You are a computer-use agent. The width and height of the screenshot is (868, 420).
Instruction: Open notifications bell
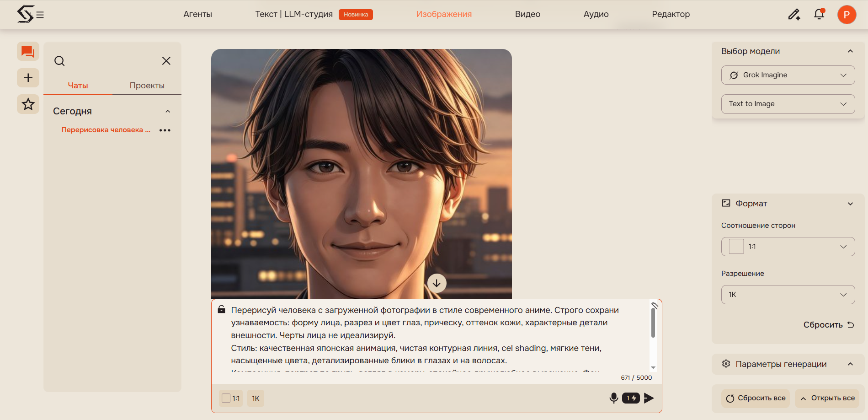(819, 14)
